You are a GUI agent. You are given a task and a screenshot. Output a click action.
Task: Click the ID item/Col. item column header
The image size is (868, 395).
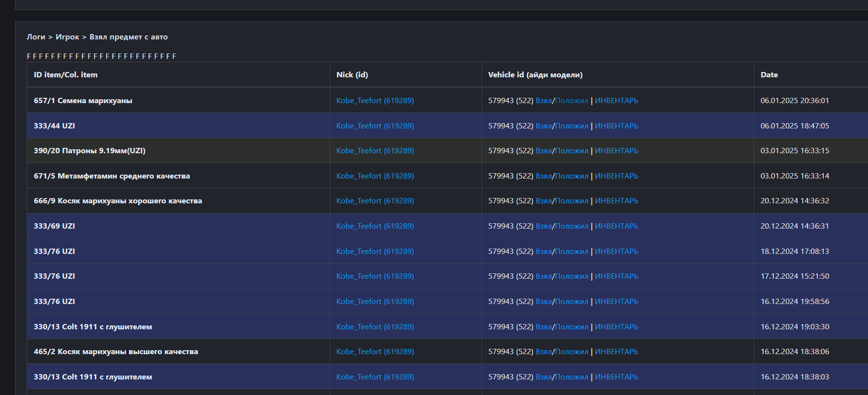[x=65, y=75]
